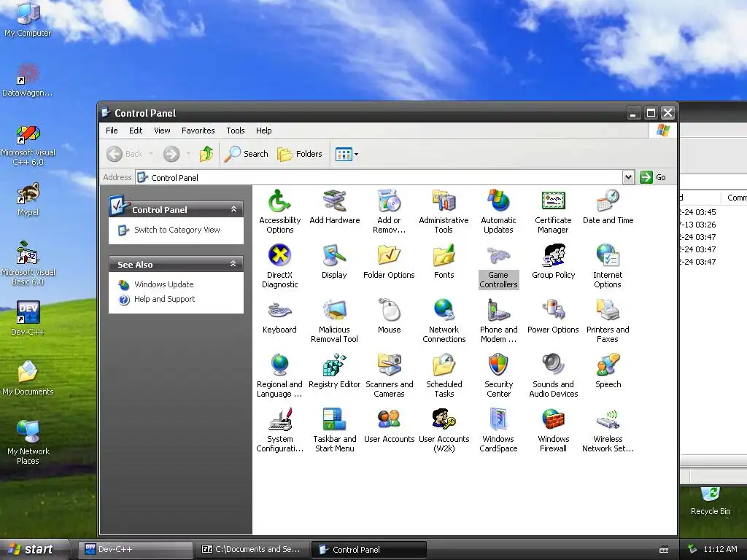The width and height of the screenshot is (747, 560).
Task: Click the Start button
Action: coord(34,549)
